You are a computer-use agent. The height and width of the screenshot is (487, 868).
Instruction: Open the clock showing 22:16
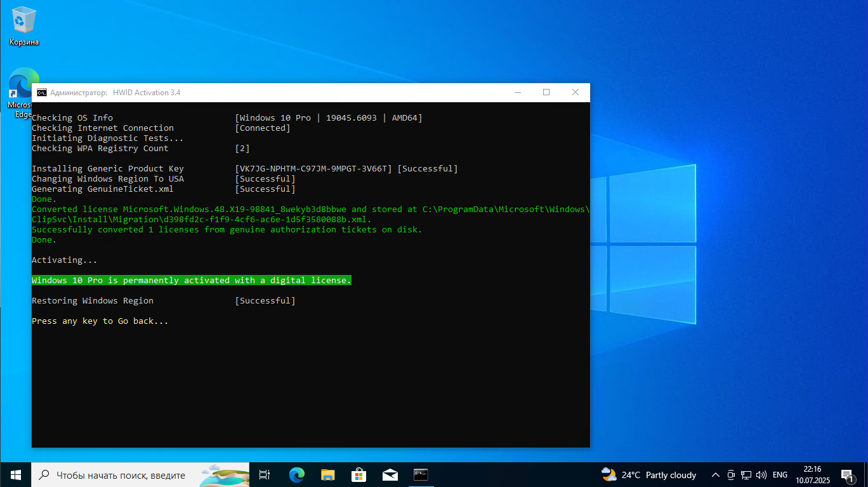pyautogui.click(x=812, y=475)
